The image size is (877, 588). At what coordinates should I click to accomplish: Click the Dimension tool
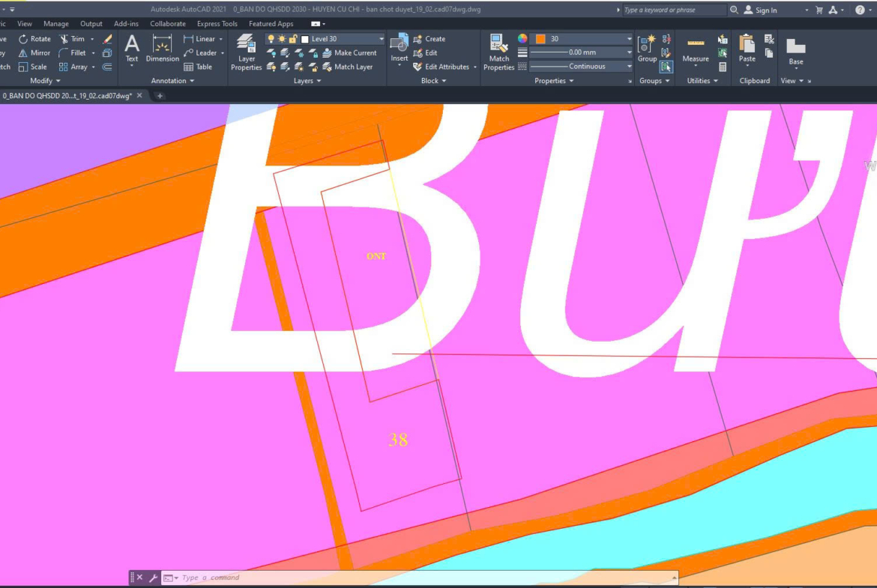pos(162,49)
